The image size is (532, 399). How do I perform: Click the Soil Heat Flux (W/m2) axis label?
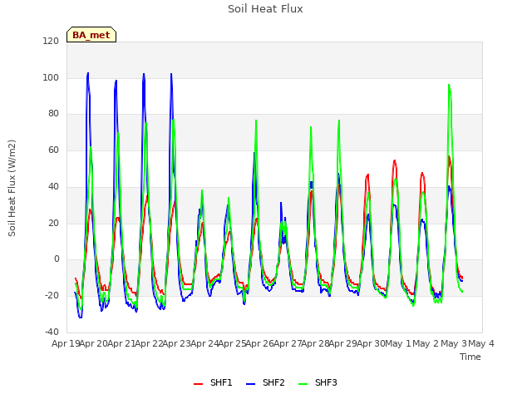[x=12, y=188]
